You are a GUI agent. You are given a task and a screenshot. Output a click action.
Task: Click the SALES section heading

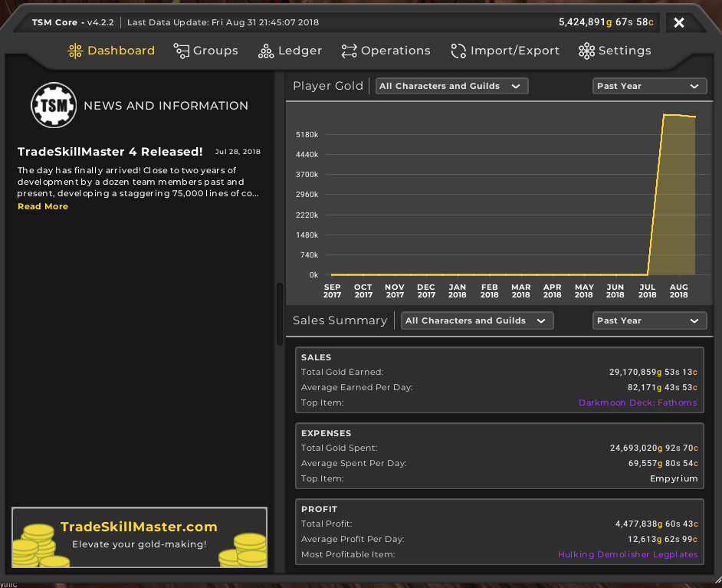point(316,357)
